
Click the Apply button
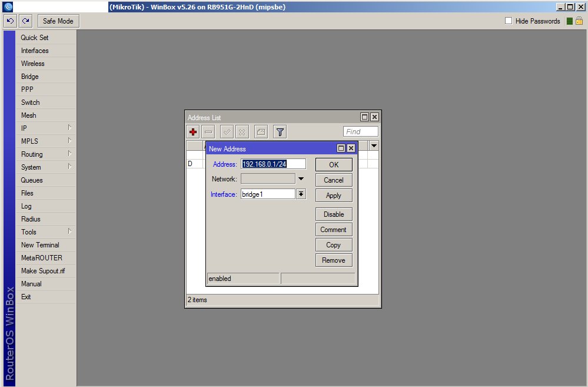tap(334, 196)
